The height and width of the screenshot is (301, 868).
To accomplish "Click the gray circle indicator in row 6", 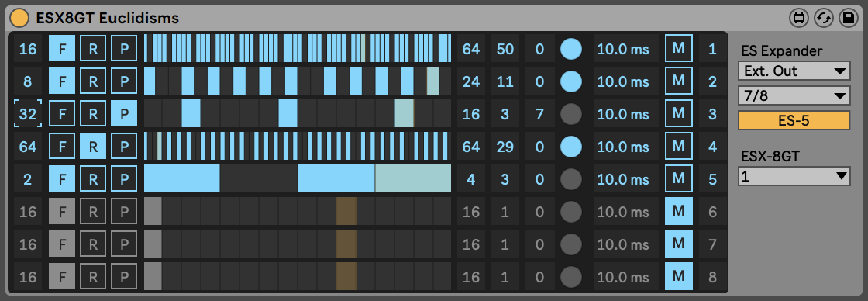I will [571, 211].
